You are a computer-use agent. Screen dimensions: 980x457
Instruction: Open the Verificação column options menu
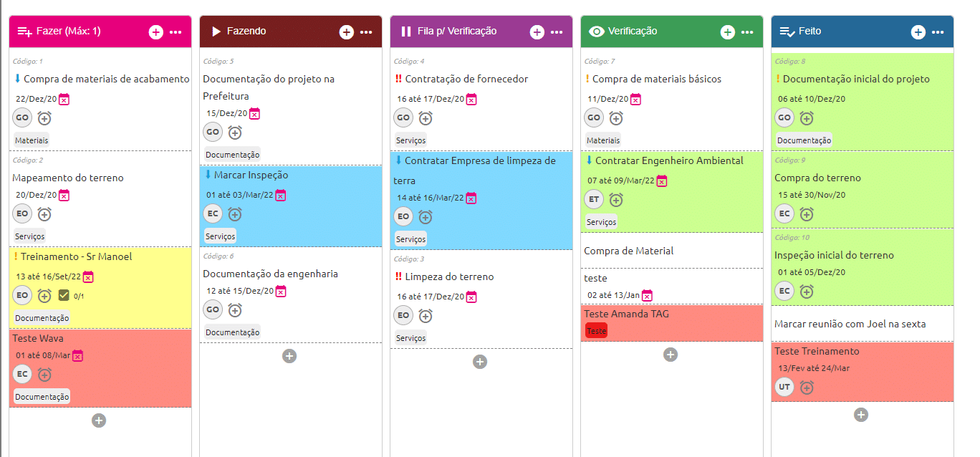(x=747, y=32)
